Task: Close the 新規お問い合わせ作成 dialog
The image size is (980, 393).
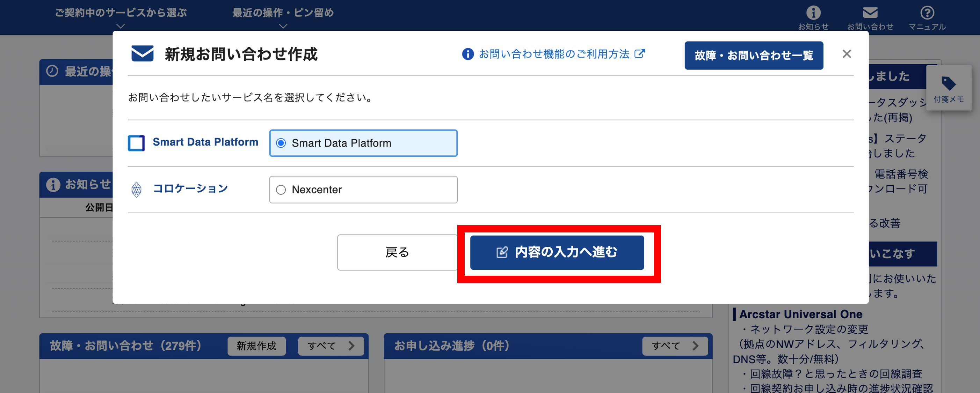Action: [847, 54]
